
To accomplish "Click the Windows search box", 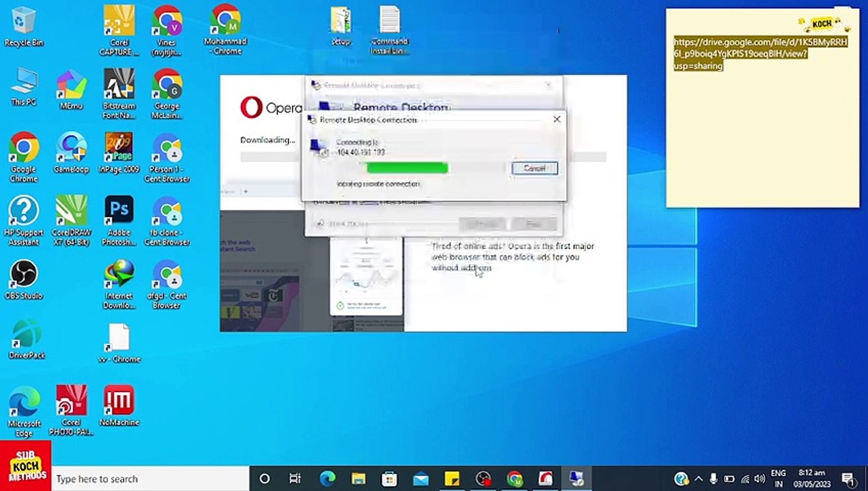I will (150, 479).
